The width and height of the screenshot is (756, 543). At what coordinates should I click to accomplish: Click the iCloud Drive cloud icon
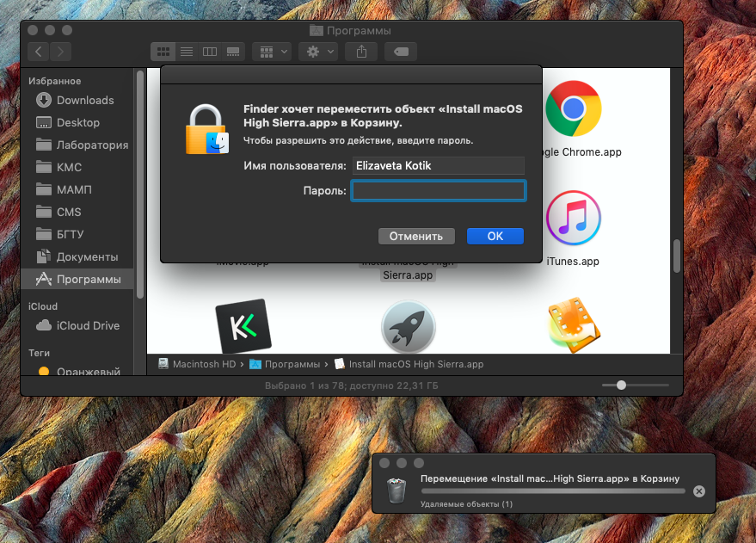tap(43, 325)
